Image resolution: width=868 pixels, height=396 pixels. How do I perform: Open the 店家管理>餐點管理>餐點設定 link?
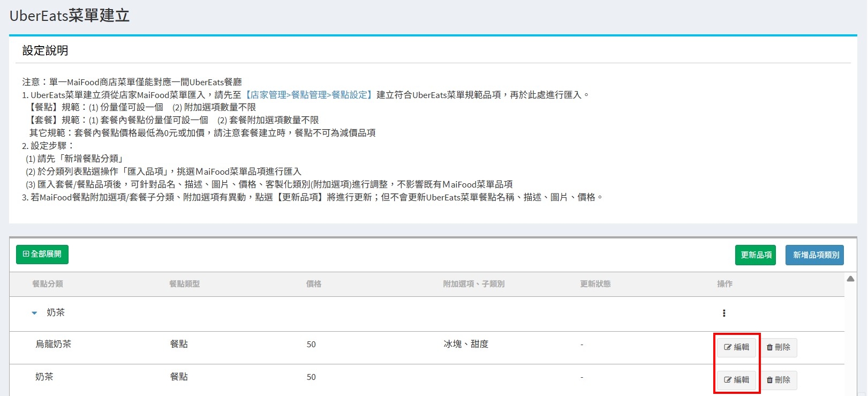[308, 95]
